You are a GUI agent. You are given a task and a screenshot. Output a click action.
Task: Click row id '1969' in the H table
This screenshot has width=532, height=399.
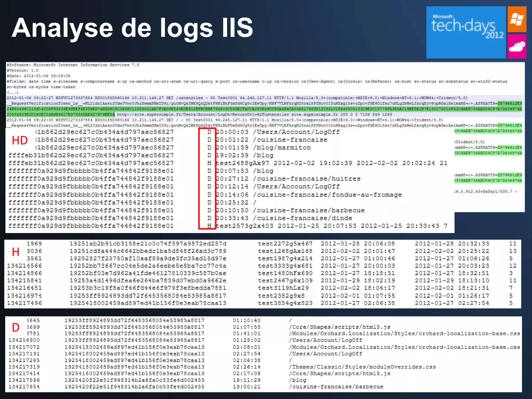[34, 244]
